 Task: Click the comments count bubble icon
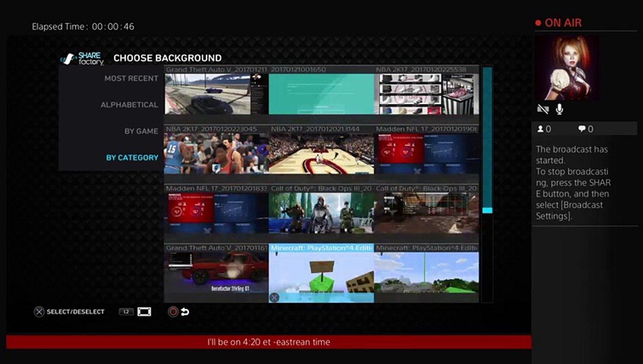pos(582,129)
